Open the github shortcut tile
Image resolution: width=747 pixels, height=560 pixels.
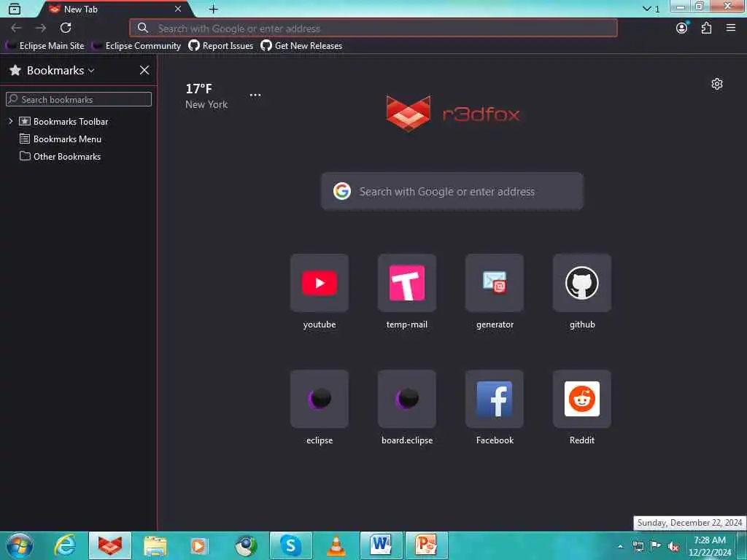point(581,283)
